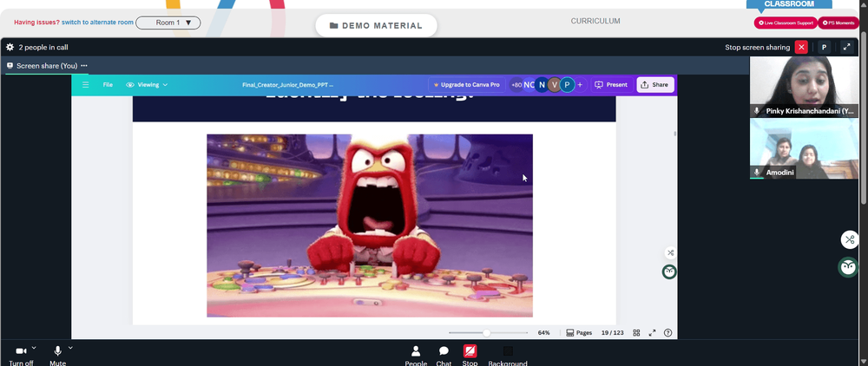Click Live Classroom Support button
The image size is (868, 366).
tap(786, 23)
